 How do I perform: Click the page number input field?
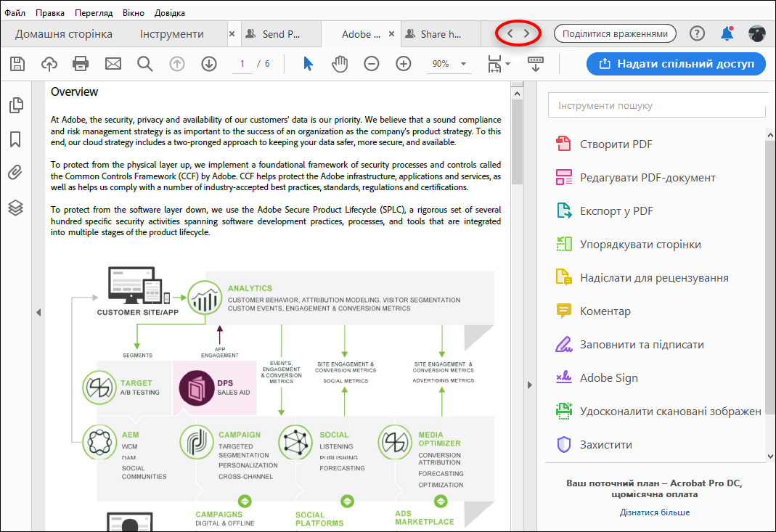[x=242, y=64]
